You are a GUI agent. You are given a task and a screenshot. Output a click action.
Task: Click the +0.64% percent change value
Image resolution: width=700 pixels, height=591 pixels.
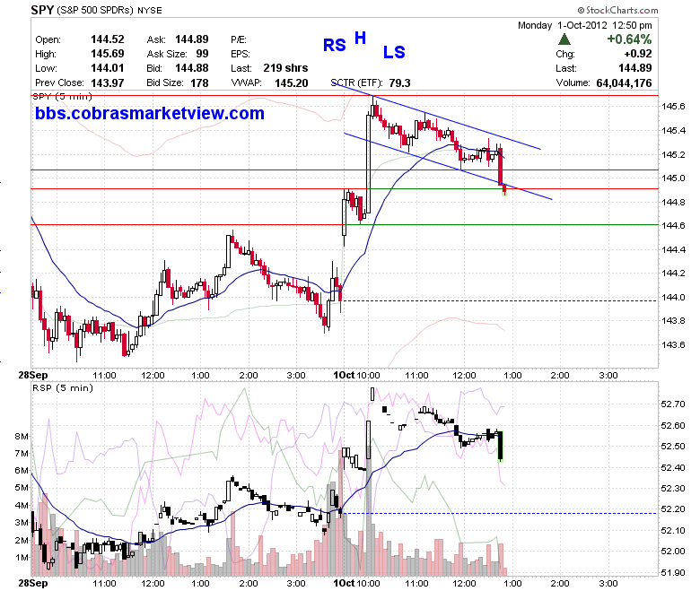pos(629,39)
